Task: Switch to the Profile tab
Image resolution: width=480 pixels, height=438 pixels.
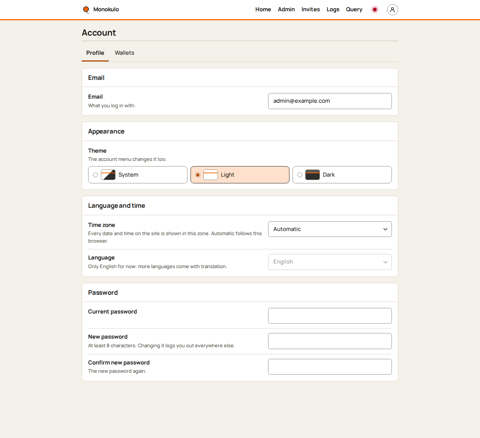Action: [x=95, y=53]
